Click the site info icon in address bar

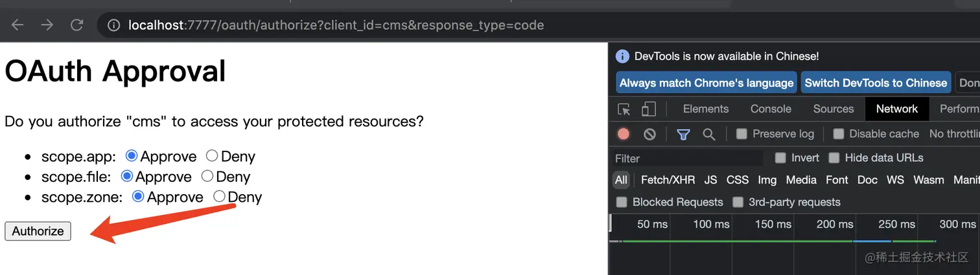point(114,26)
